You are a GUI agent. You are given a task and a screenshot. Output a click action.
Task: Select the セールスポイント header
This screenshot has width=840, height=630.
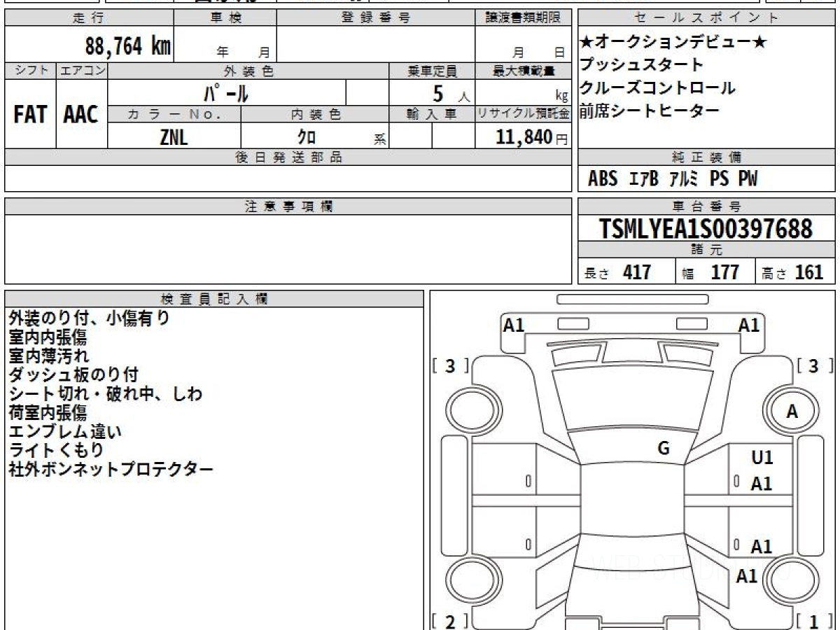click(x=707, y=18)
